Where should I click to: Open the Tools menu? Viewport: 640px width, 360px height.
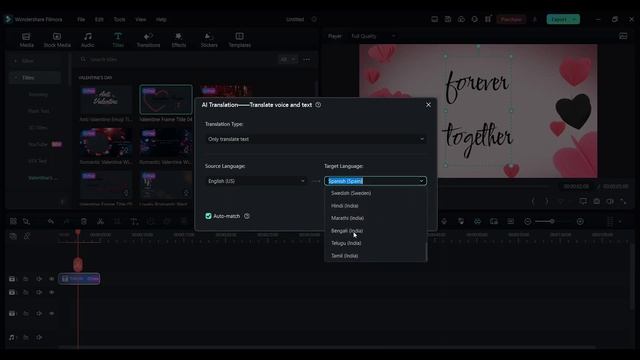coord(119,19)
